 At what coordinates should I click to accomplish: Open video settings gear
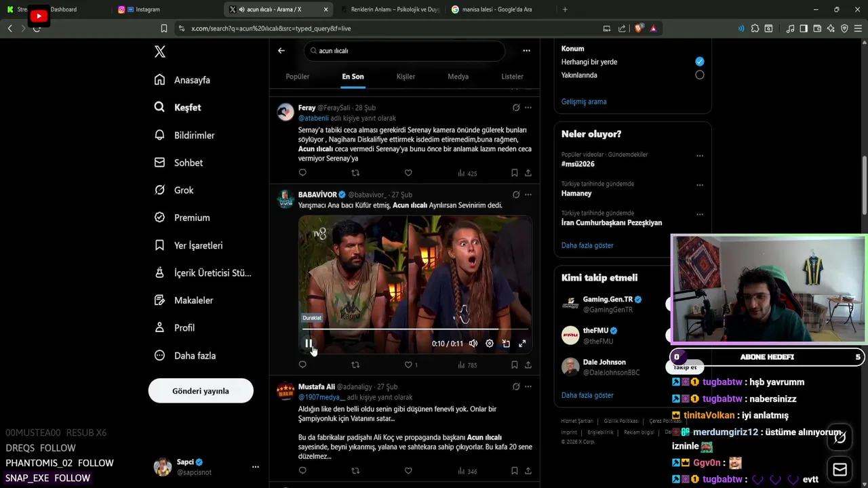[490, 344]
